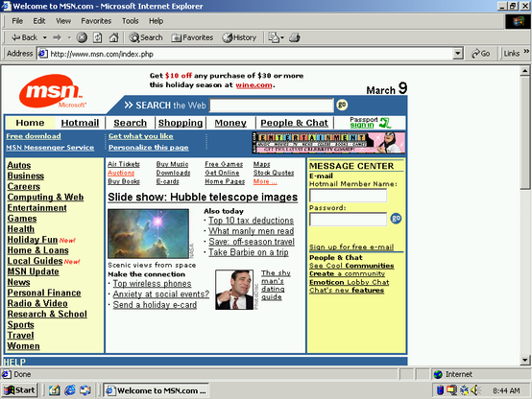Click inside the Address URL field
Viewport: 532px width, 399px height.
(251, 54)
